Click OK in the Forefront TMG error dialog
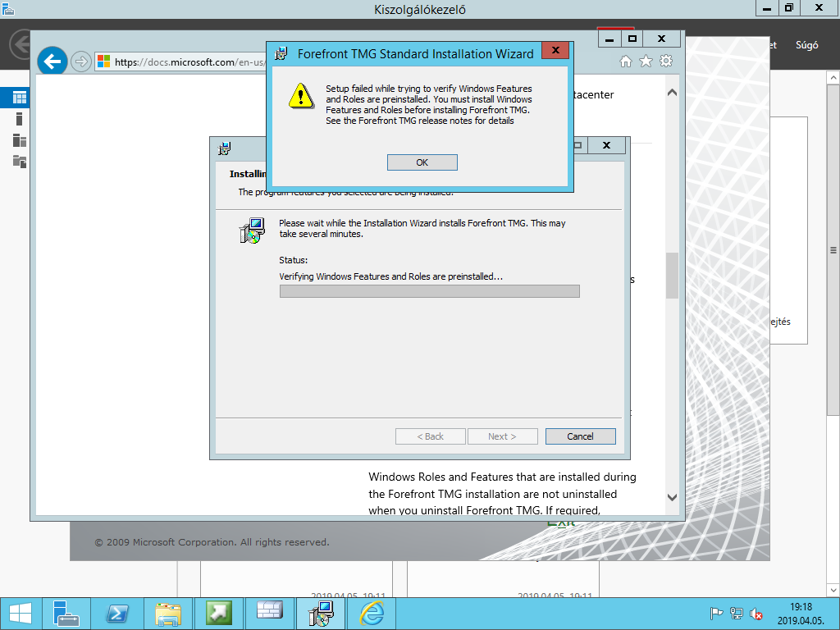 point(422,162)
